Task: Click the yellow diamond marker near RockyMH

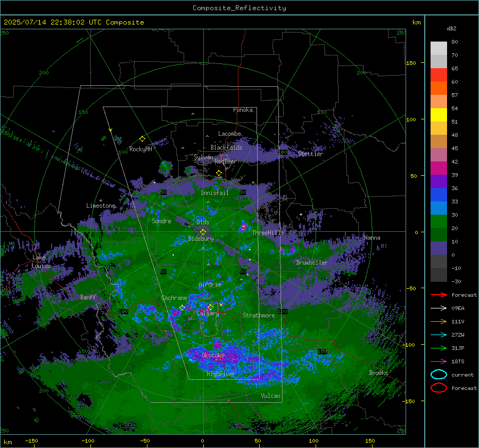Action: (142, 139)
